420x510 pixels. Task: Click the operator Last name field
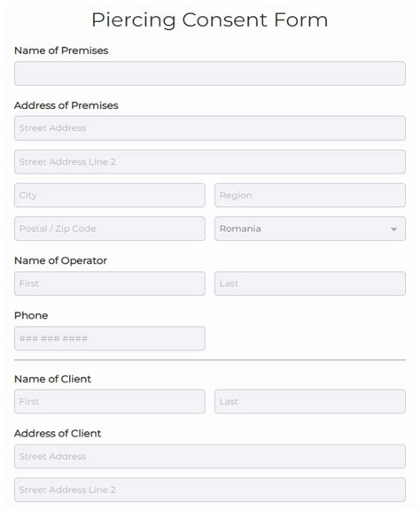point(310,283)
